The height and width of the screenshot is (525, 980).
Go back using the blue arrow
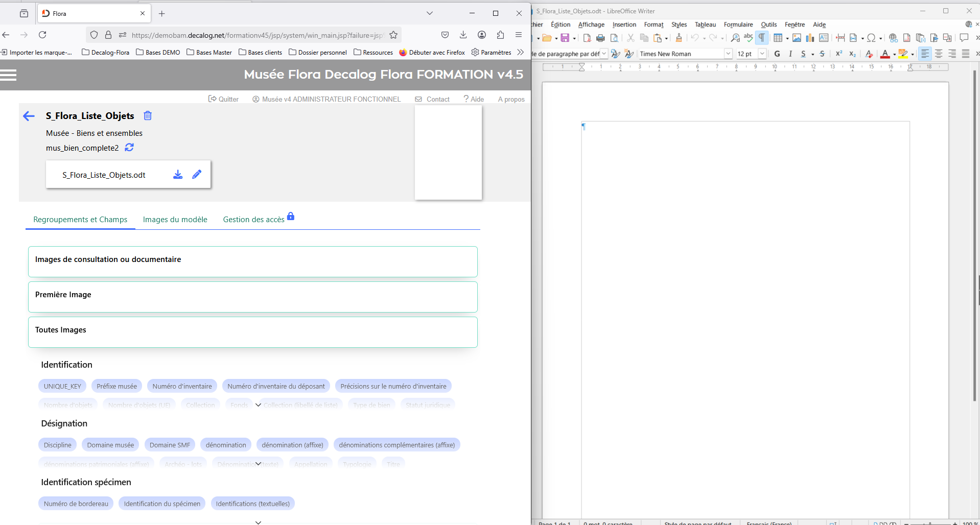point(29,116)
